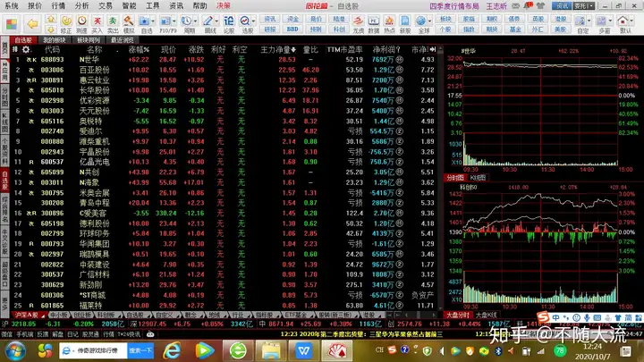Switch to the 最近浏览 tab
644x362 pixels.
122,40
